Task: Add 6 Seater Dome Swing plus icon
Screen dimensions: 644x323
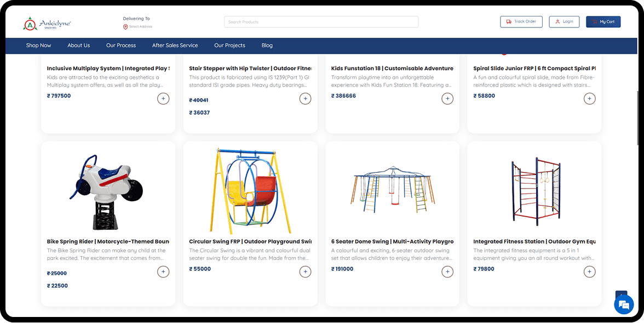Action: click(447, 271)
